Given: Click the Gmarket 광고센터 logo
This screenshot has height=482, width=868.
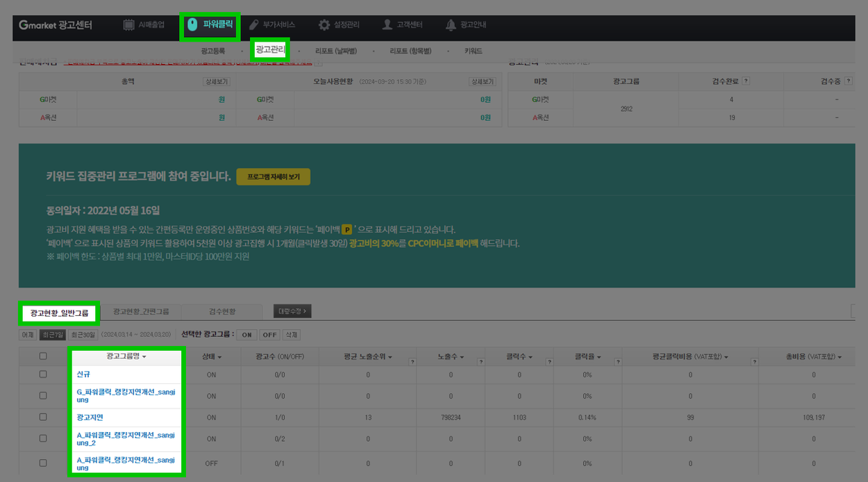Looking at the screenshot, I should tap(56, 25).
